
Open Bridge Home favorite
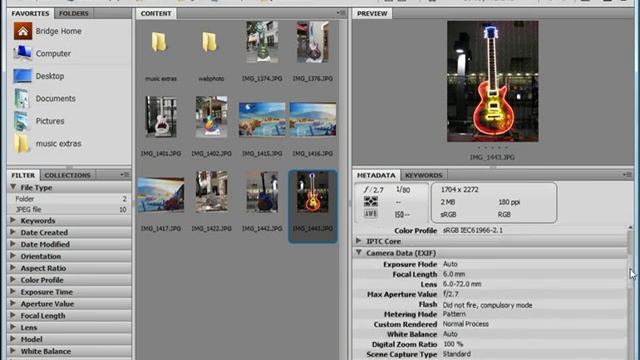[x=47, y=31]
